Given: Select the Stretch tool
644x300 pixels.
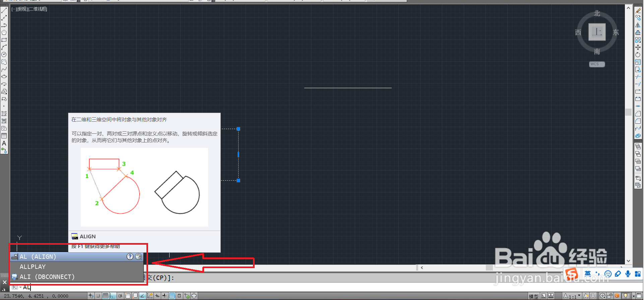Looking at the screenshot, I should coord(638,69).
